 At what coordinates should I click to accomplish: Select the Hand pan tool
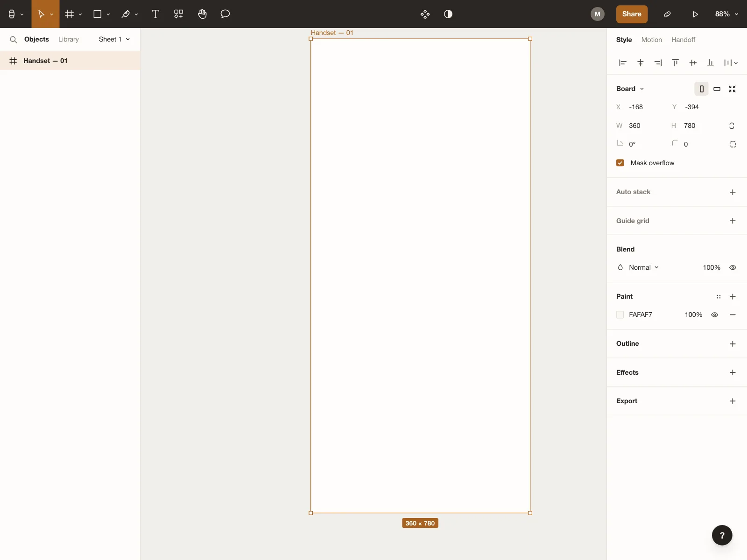click(202, 14)
